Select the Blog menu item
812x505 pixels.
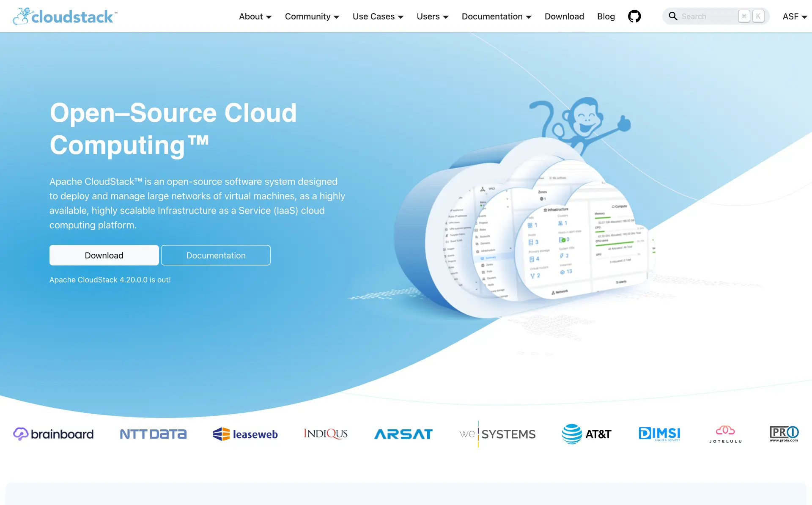(x=606, y=16)
